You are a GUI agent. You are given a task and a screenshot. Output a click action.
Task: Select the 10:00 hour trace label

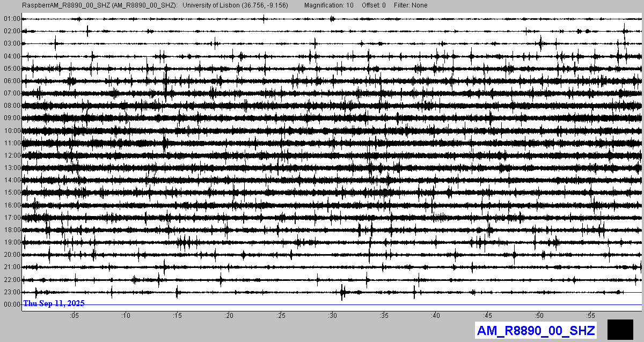point(11,130)
